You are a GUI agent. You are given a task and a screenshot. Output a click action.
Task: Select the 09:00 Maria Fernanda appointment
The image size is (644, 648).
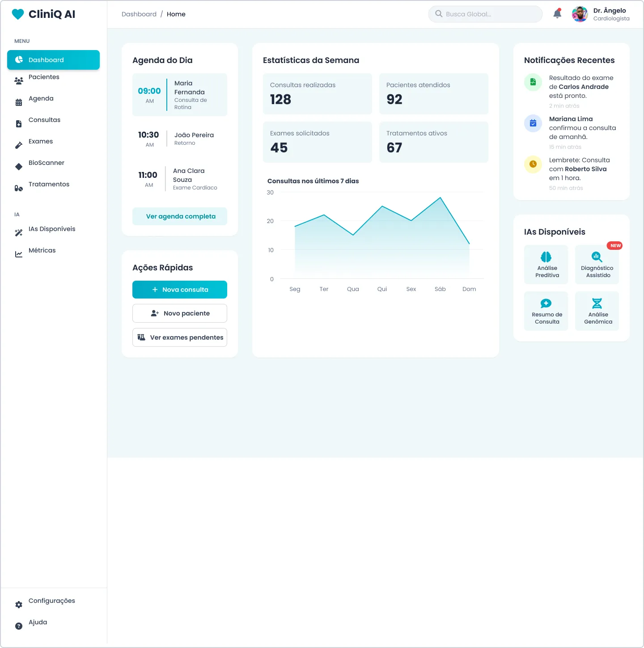(180, 95)
